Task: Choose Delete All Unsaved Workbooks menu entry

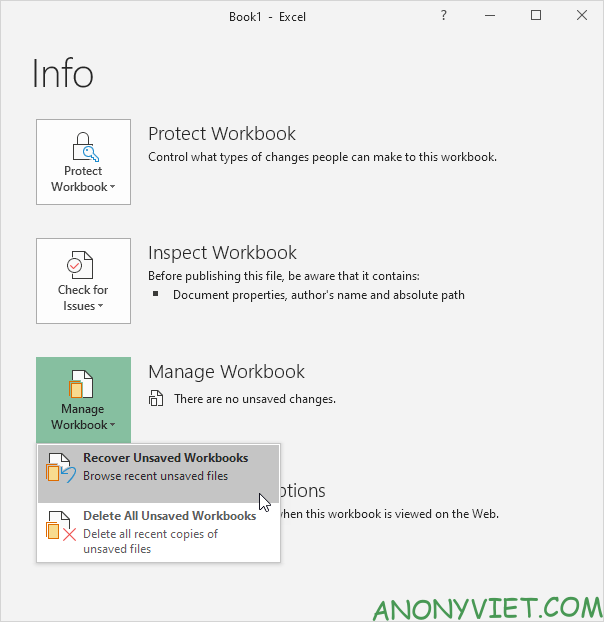Action: pos(169,516)
